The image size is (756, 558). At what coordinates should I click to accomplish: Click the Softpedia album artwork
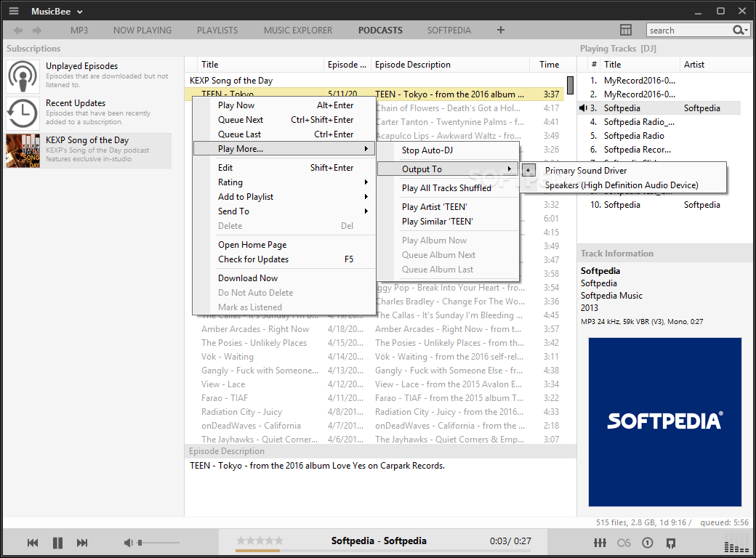(664, 422)
